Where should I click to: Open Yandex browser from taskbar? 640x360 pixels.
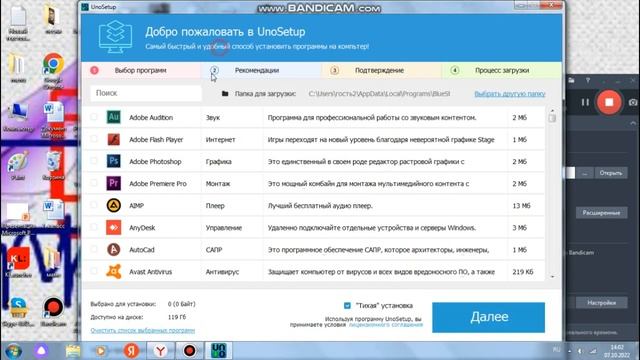point(160,351)
